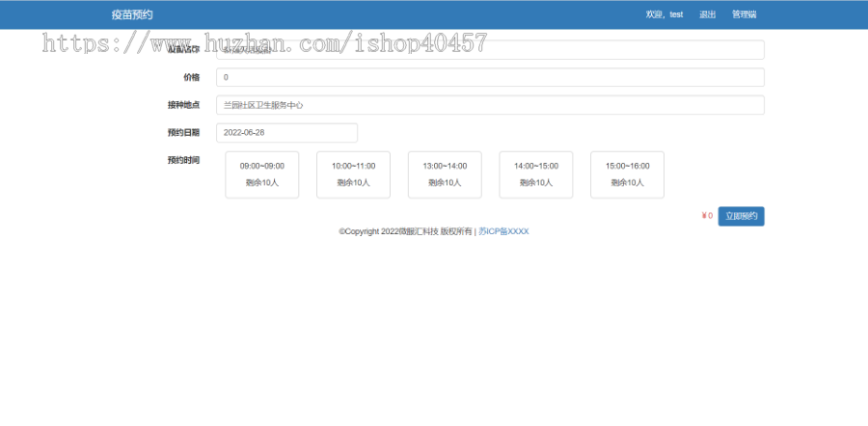Click the 预约时间 label

click(x=184, y=160)
